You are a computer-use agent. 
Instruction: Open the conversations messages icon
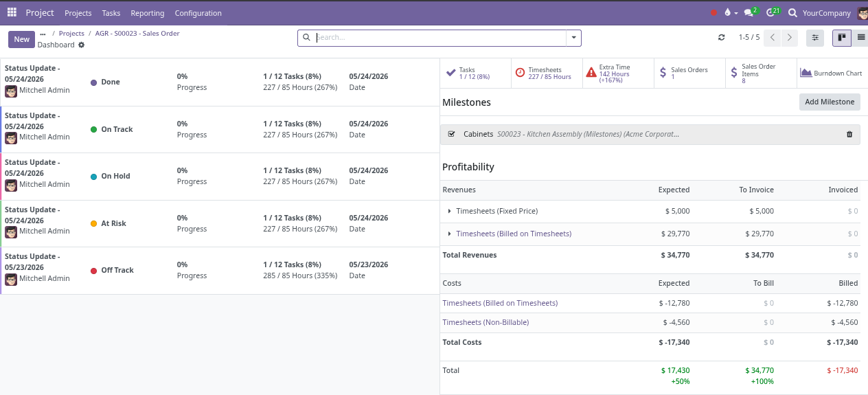point(751,12)
